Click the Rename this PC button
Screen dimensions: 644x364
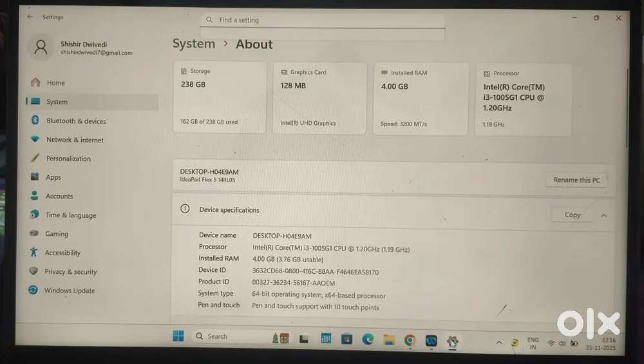coord(576,180)
